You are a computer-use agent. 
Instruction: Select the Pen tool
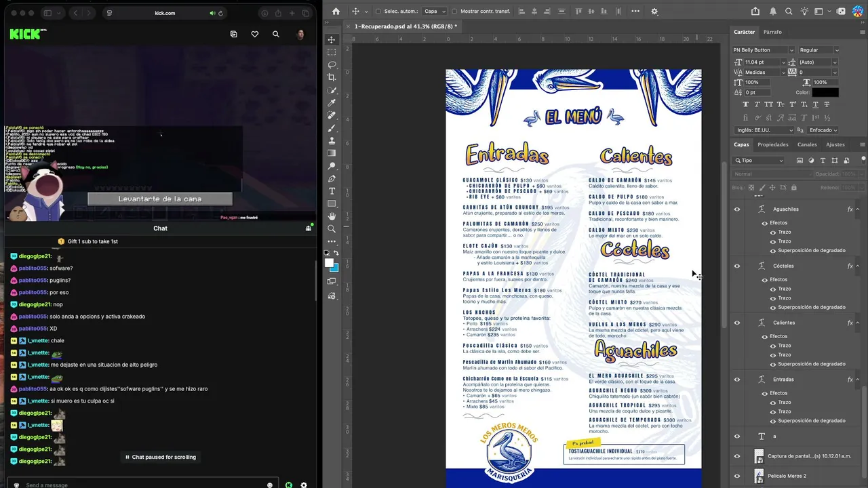[332, 179]
